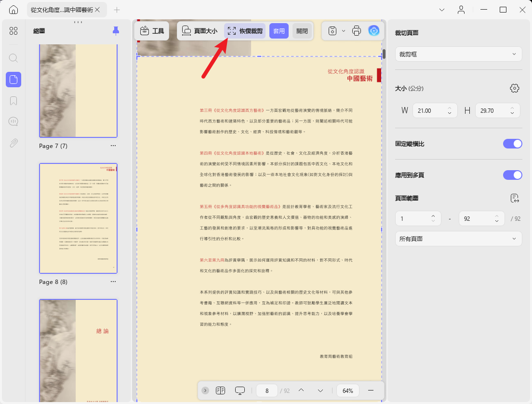Switch the page reading layout icon
Viewport: 532px width, 404px height.
221,391
